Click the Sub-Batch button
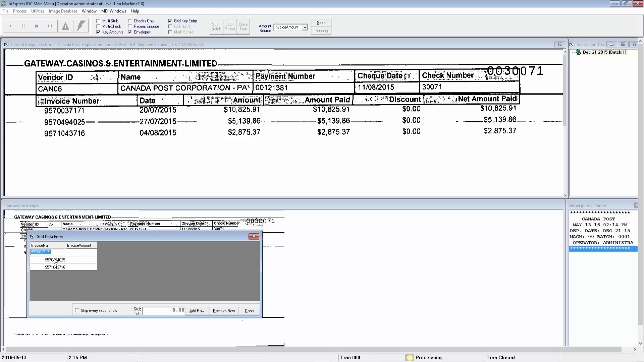The image size is (644, 362). tap(216, 26)
